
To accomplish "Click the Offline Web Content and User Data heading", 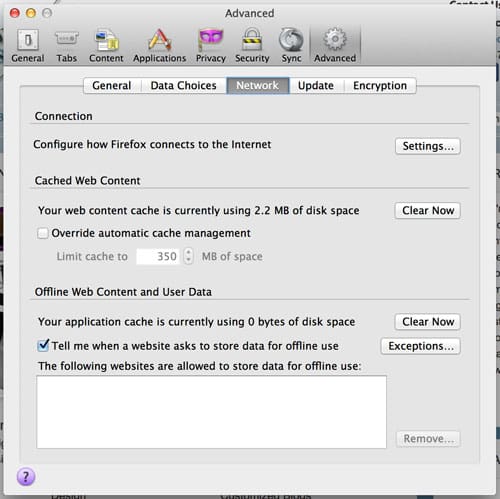I will click(123, 292).
